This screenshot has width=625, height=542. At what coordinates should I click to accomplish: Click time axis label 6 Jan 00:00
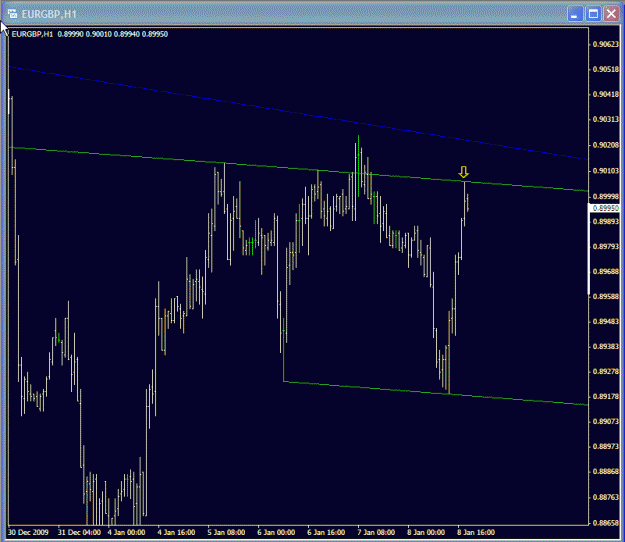tap(276, 532)
